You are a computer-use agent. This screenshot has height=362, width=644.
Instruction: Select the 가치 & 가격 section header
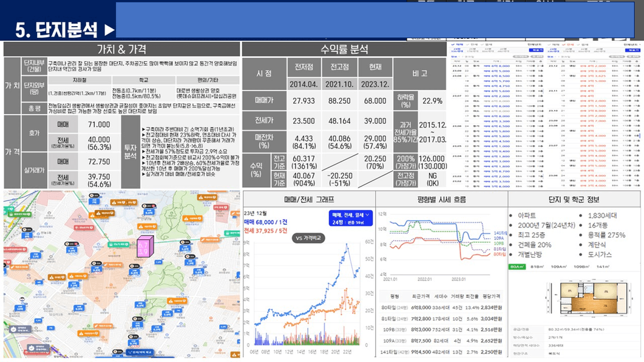pyautogui.click(x=121, y=49)
